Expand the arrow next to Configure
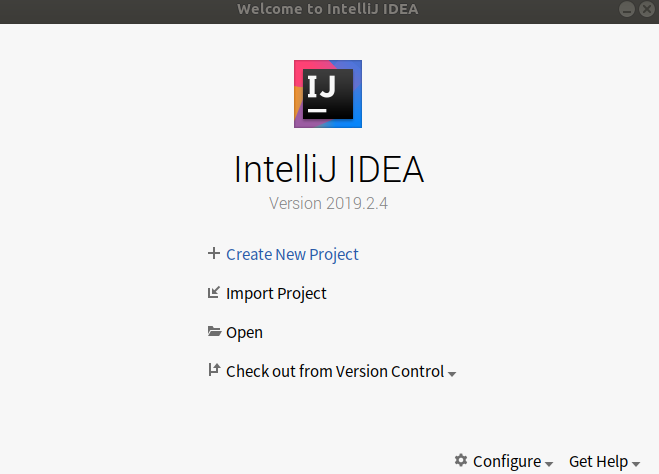 pyautogui.click(x=549, y=464)
